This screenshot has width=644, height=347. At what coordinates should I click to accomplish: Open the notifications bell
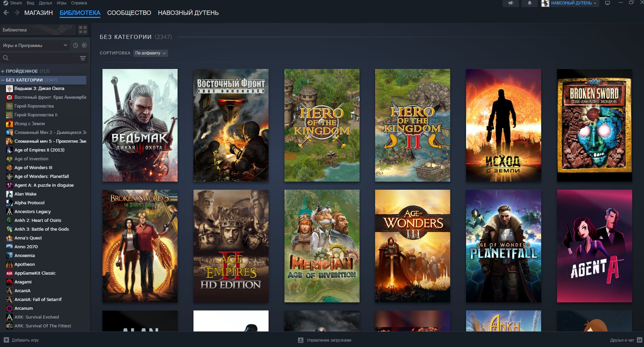pos(530,3)
